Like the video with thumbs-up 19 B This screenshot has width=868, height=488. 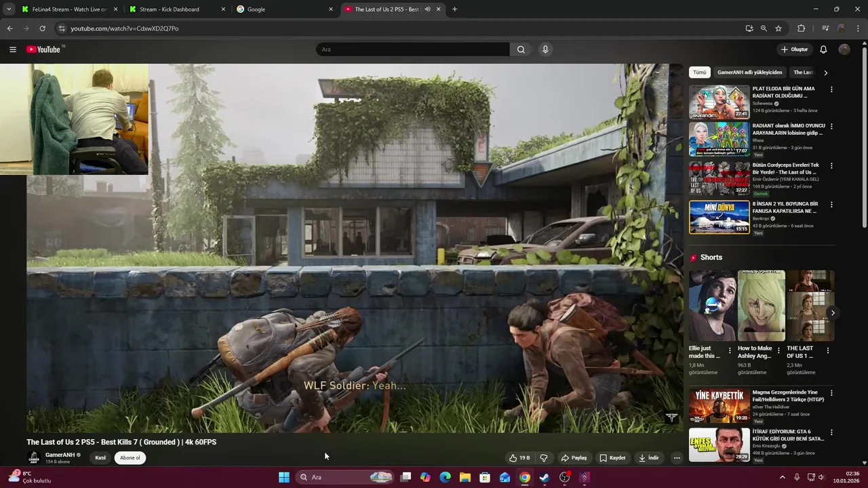point(519,457)
